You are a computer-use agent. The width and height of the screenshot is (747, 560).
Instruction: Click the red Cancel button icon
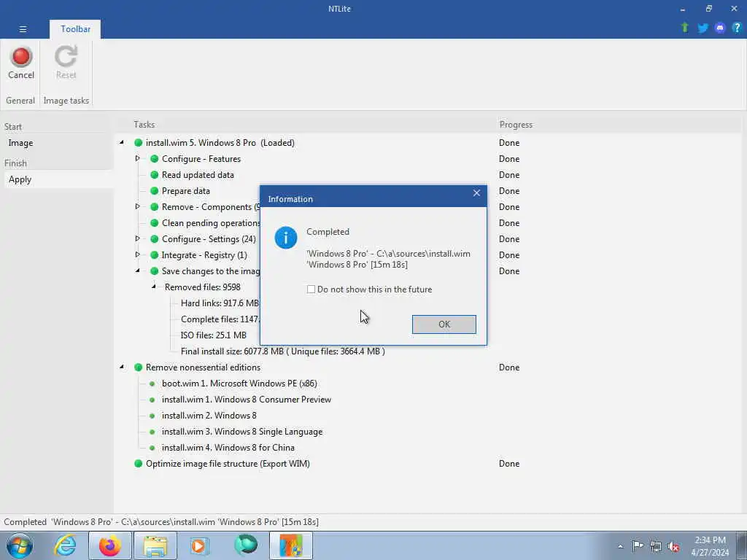[x=21, y=57]
